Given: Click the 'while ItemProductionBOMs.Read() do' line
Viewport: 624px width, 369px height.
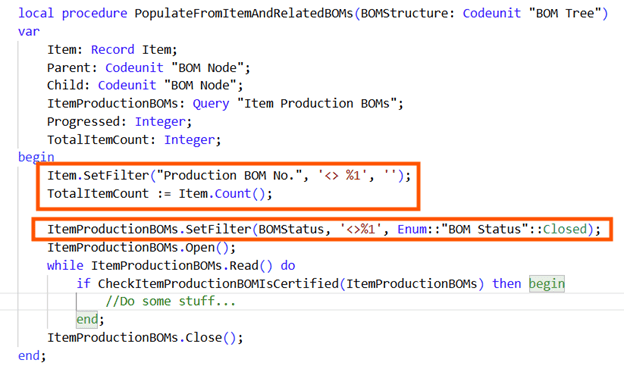Looking at the screenshot, I should pos(171,266).
